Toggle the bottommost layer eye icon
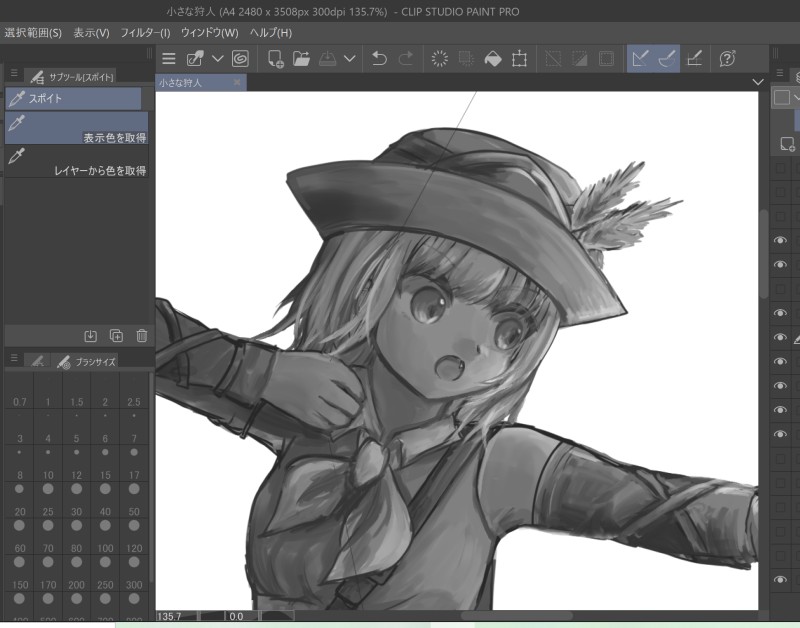Image resolution: width=800 pixels, height=628 pixels. [x=781, y=580]
